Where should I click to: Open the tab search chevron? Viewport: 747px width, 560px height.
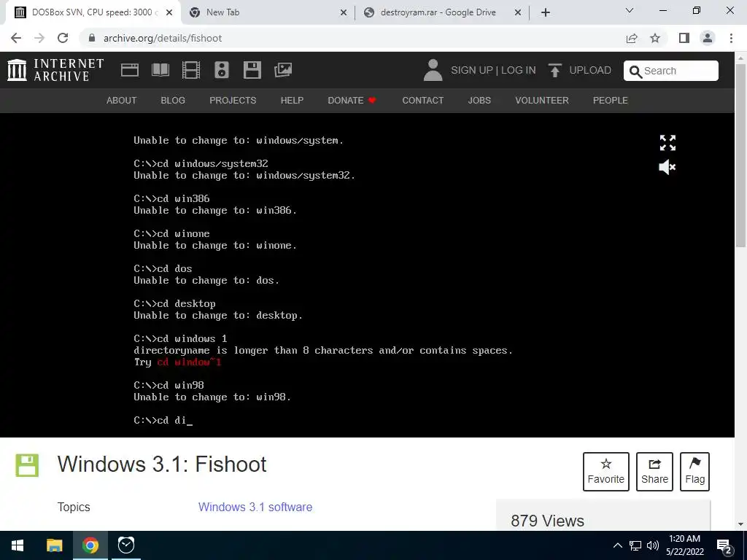tap(630, 10)
